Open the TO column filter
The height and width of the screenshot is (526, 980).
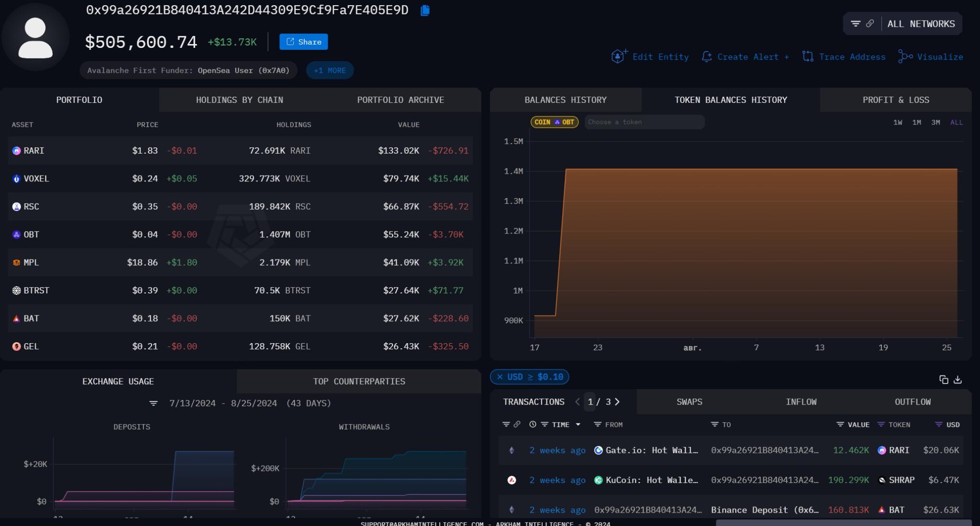(714, 425)
